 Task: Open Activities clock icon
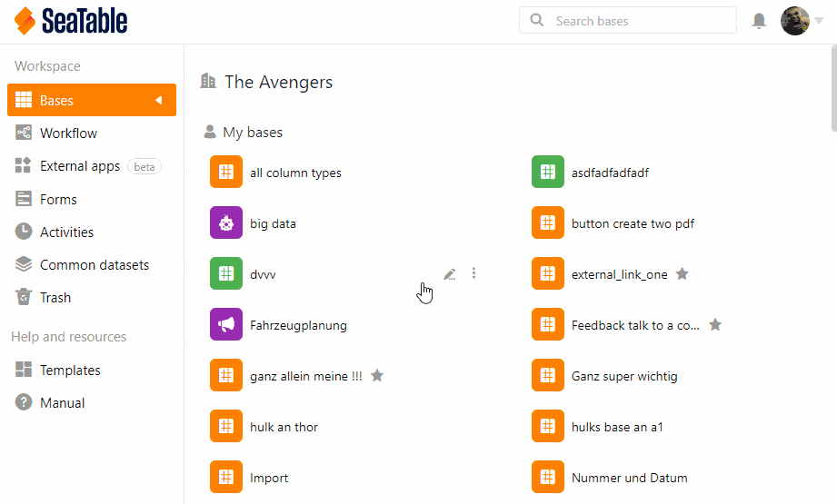coord(24,232)
